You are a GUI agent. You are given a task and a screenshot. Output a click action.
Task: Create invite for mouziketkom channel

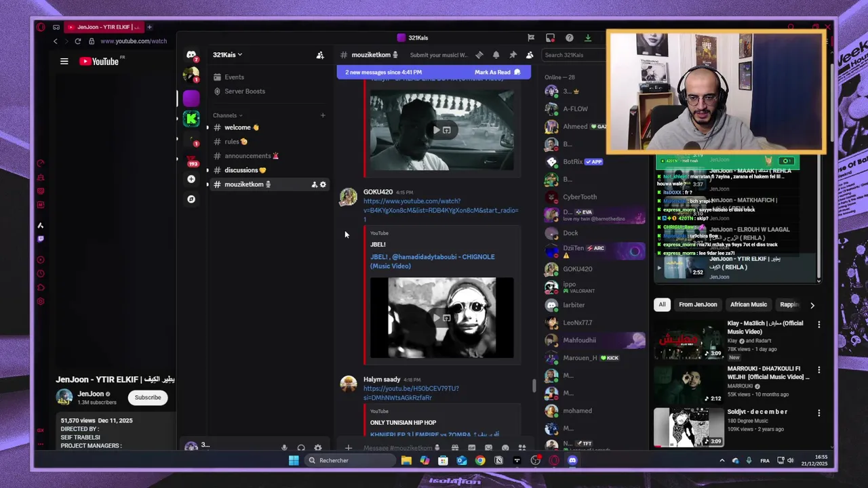(314, 184)
